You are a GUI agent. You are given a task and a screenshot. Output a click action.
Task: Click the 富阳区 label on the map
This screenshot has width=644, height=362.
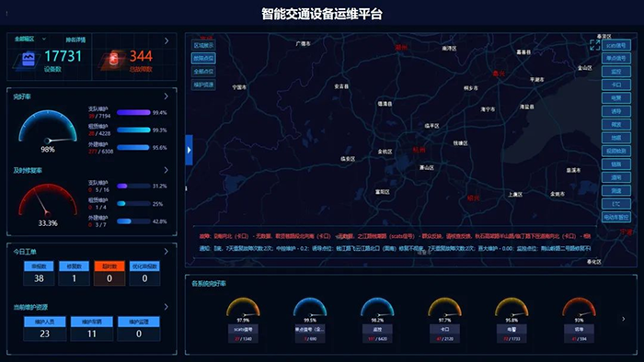[x=383, y=192]
